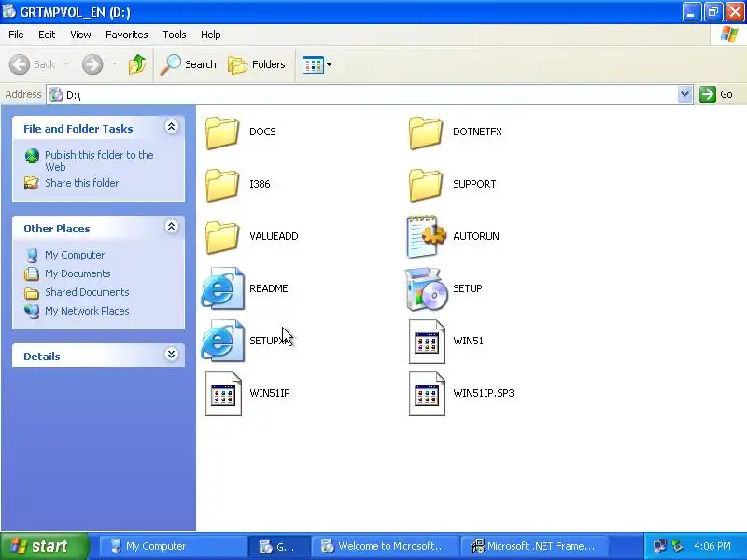Viewport: 747px width, 560px height.
Task: Click the taskbar clock showing 4:06 PM
Action: pyautogui.click(x=712, y=546)
